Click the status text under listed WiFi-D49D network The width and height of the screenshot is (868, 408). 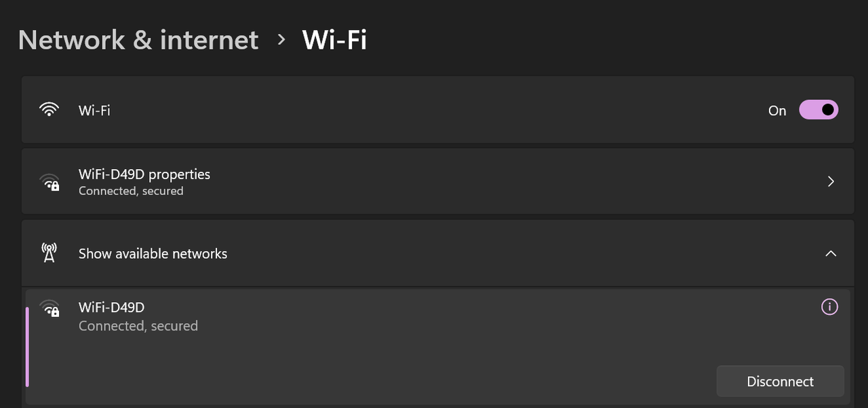pos(138,326)
